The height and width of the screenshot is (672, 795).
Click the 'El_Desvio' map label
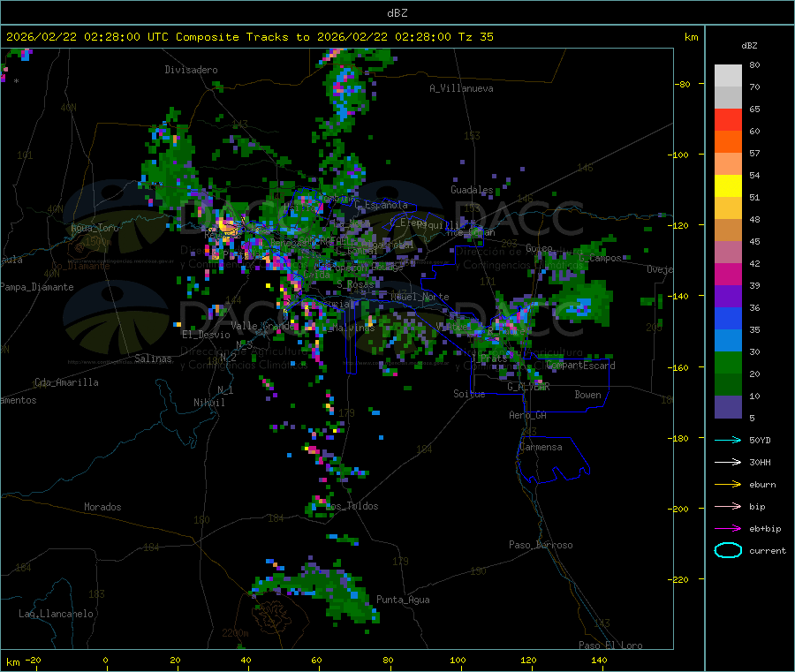pos(206,335)
